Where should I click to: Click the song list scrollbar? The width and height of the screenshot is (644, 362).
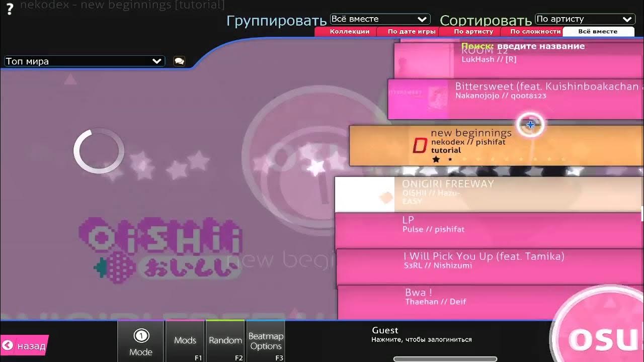[x=642, y=214]
